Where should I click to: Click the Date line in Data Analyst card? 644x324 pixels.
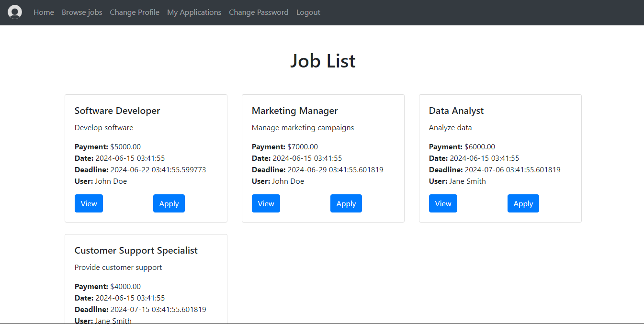click(x=474, y=158)
